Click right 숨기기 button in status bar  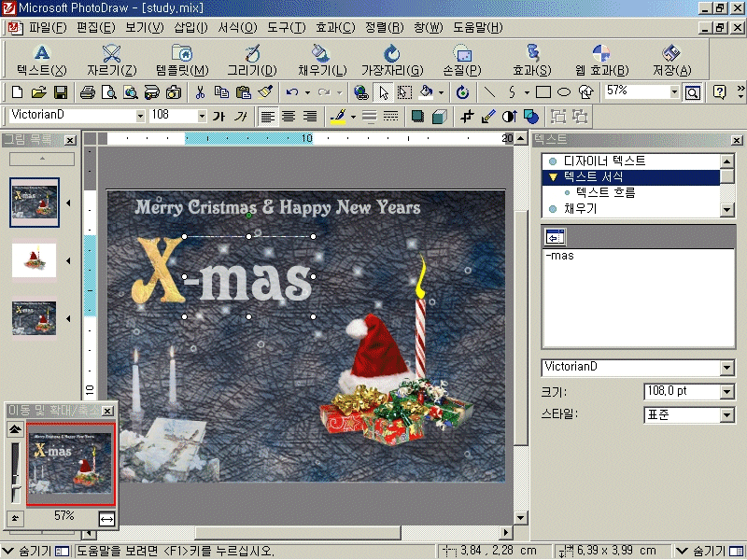(x=710, y=551)
